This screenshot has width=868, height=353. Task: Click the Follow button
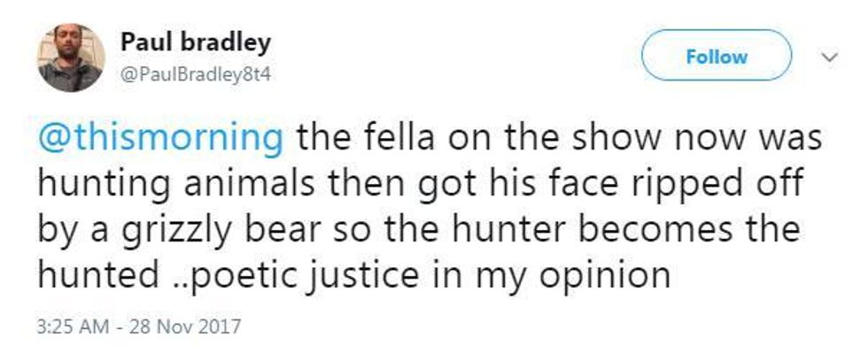(717, 56)
